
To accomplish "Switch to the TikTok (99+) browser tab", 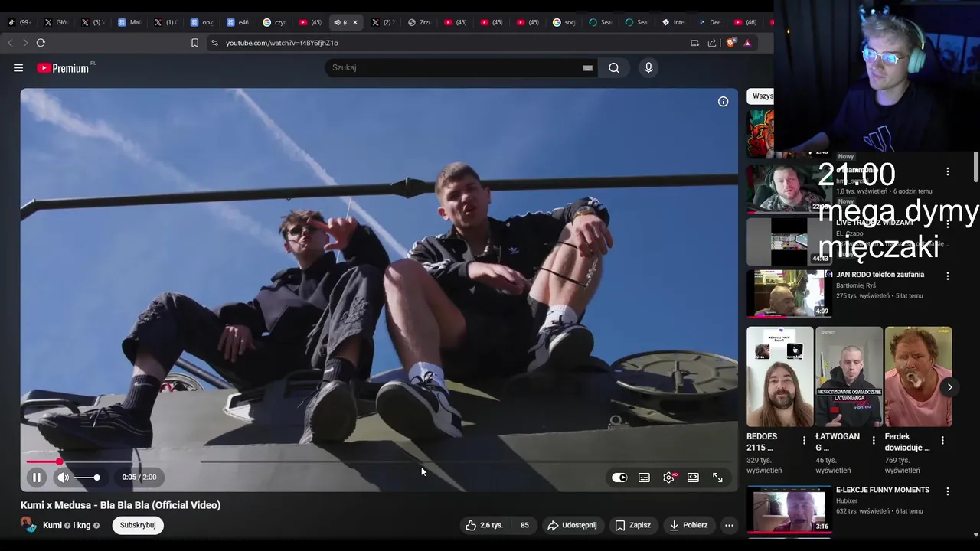I will [x=19, y=22].
